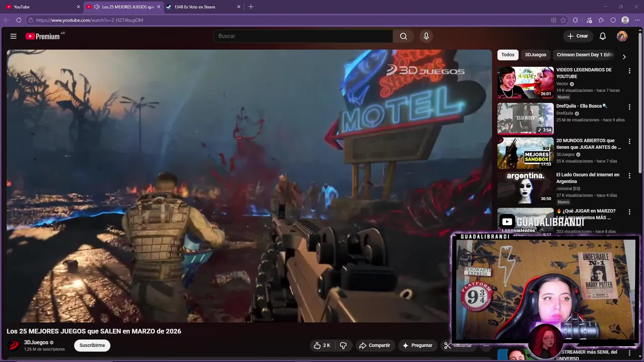Close the first YouTube tab
644x362 pixels.
coord(78,7)
